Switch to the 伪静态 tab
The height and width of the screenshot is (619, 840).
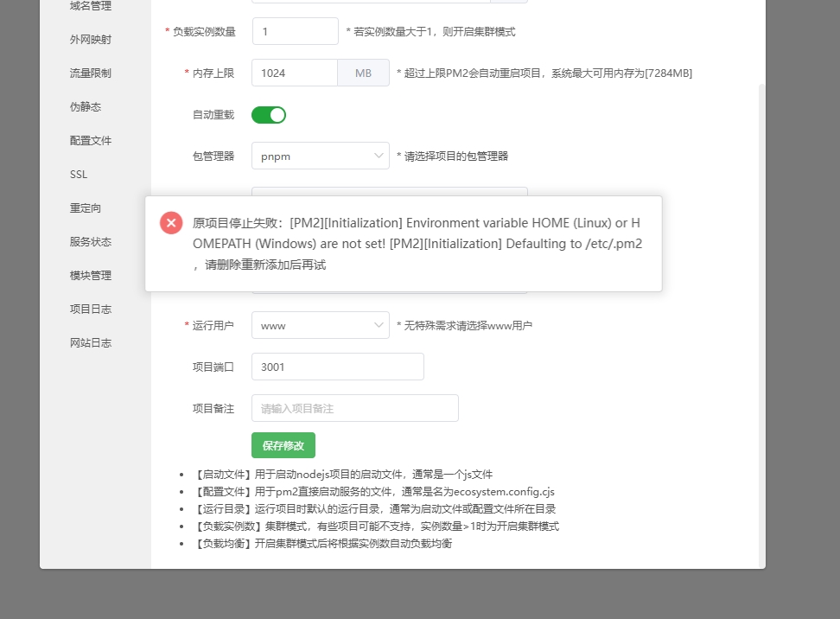86,107
